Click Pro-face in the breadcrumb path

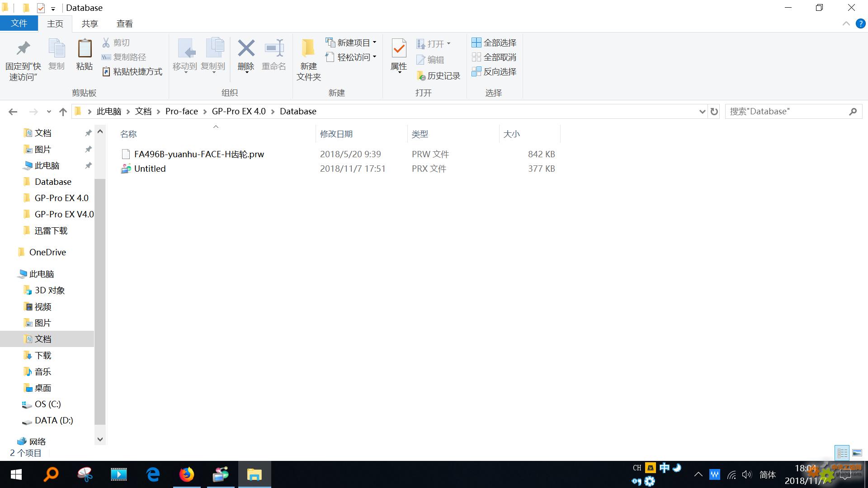tap(181, 111)
